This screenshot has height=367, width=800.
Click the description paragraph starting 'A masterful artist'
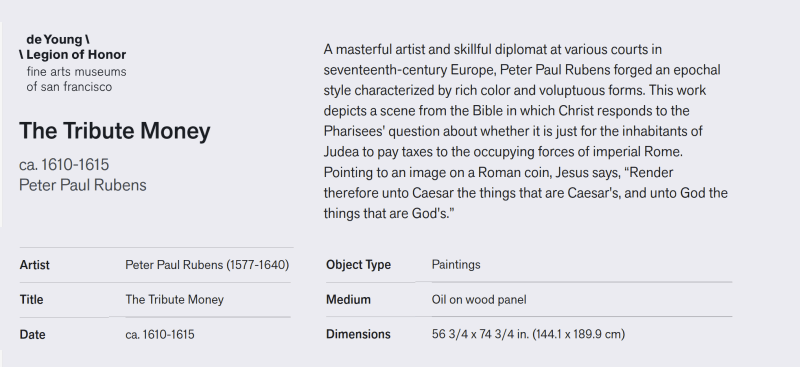point(526,131)
